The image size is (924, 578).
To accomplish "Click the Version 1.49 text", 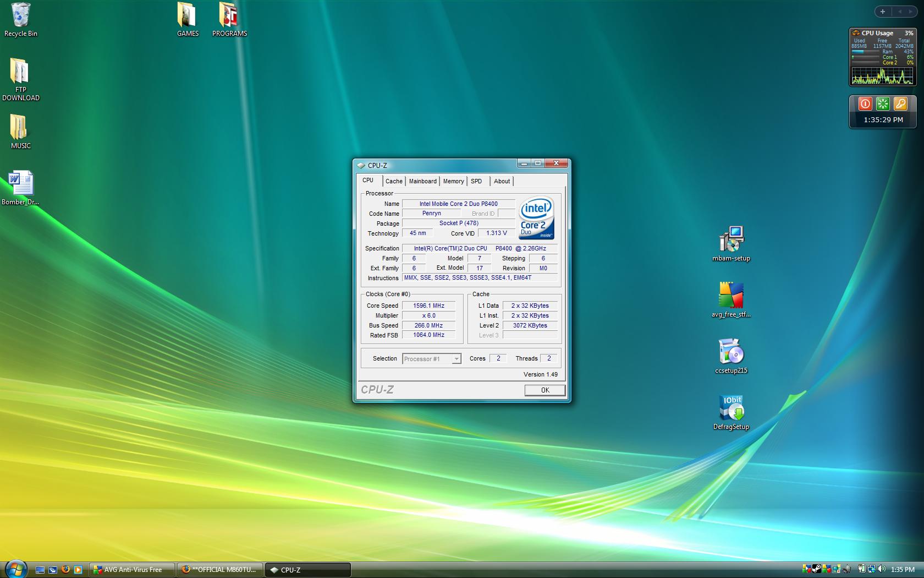I will coord(540,374).
